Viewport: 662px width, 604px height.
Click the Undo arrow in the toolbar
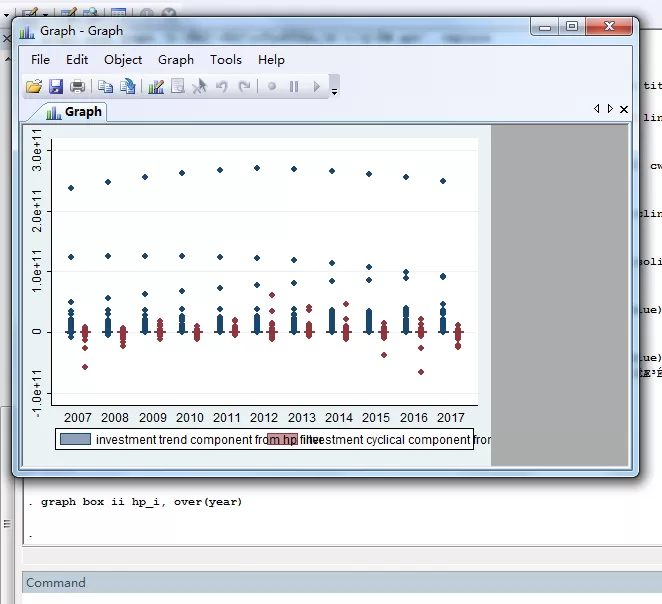(222, 87)
